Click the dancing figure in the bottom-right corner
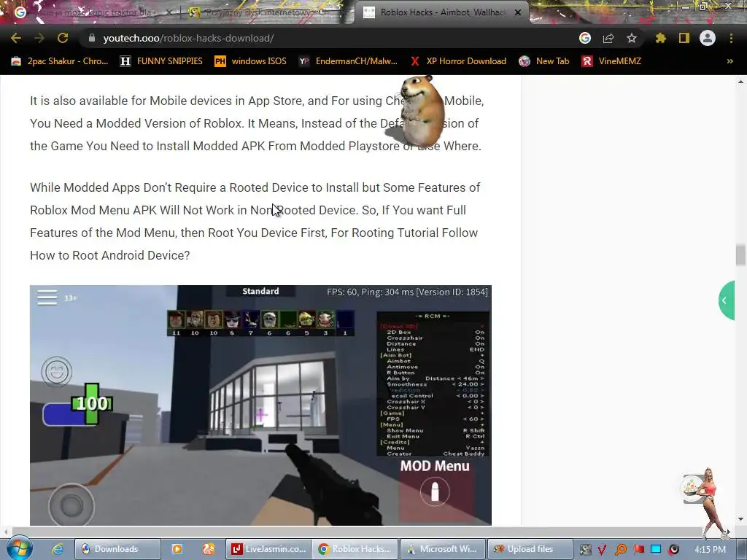The height and width of the screenshot is (560, 747). pos(708,503)
